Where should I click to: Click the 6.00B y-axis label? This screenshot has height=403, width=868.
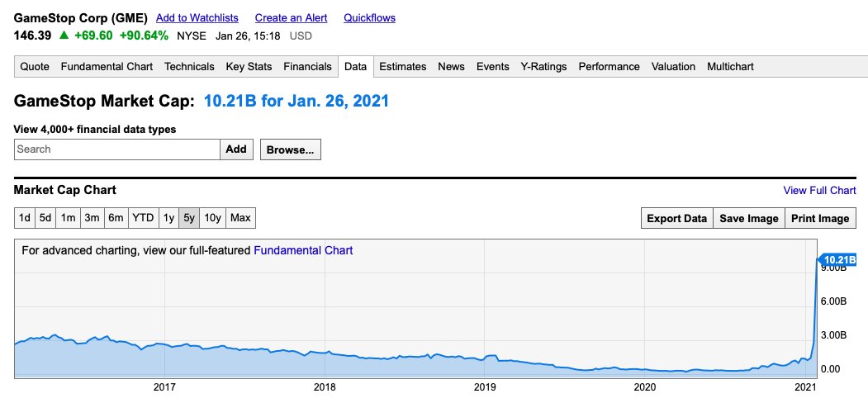[834, 301]
